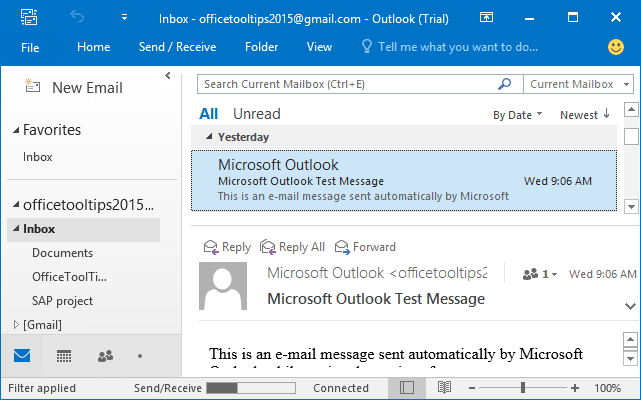Open the SAP project folder

63,301
